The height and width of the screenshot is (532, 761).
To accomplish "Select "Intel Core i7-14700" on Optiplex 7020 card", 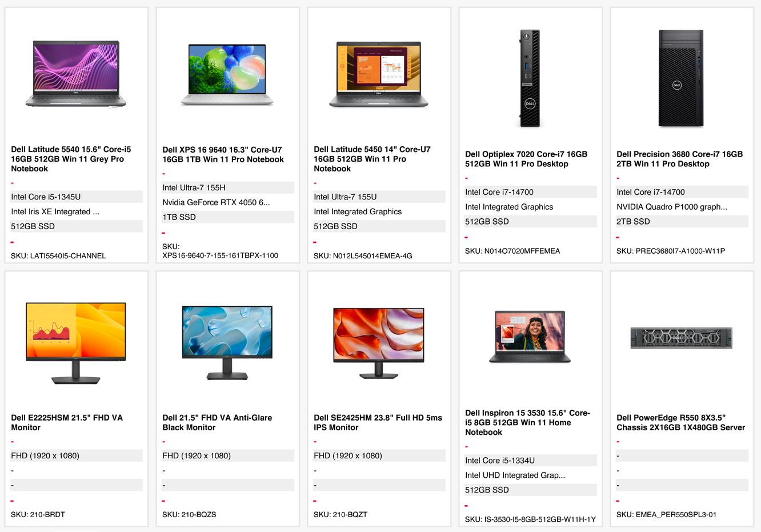I will click(x=531, y=192).
